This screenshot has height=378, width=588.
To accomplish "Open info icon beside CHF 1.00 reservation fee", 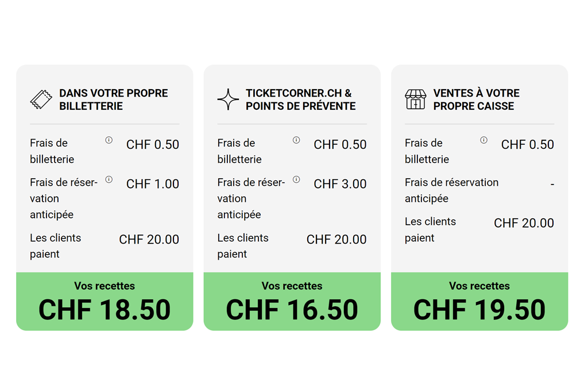I will [109, 180].
